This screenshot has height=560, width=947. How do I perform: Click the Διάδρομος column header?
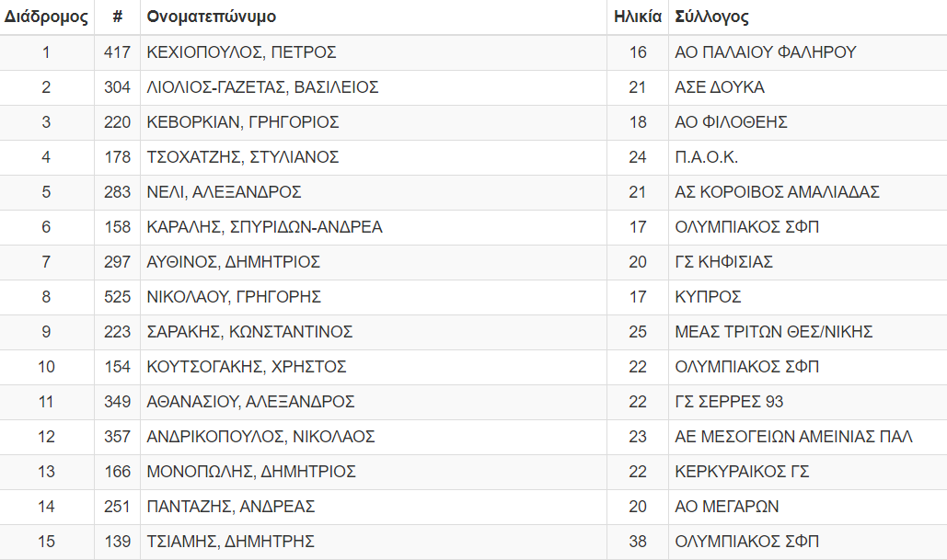pyautogui.click(x=46, y=17)
